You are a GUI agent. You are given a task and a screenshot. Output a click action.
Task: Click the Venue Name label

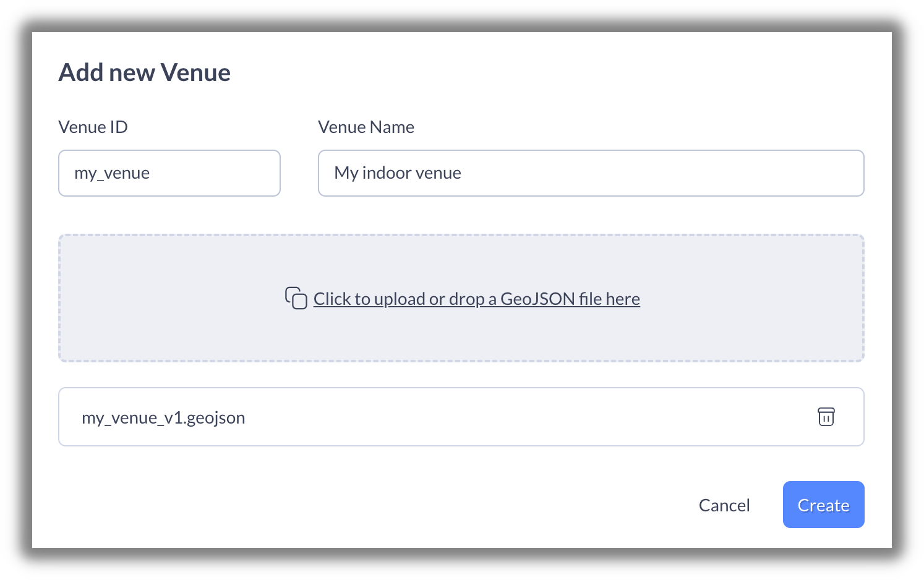[366, 127]
